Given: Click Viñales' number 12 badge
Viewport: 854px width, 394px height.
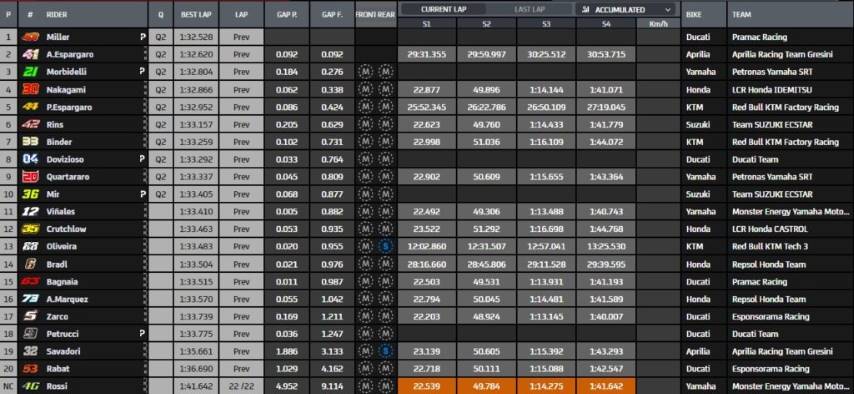Looking at the screenshot, I should [x=30, y=211].
